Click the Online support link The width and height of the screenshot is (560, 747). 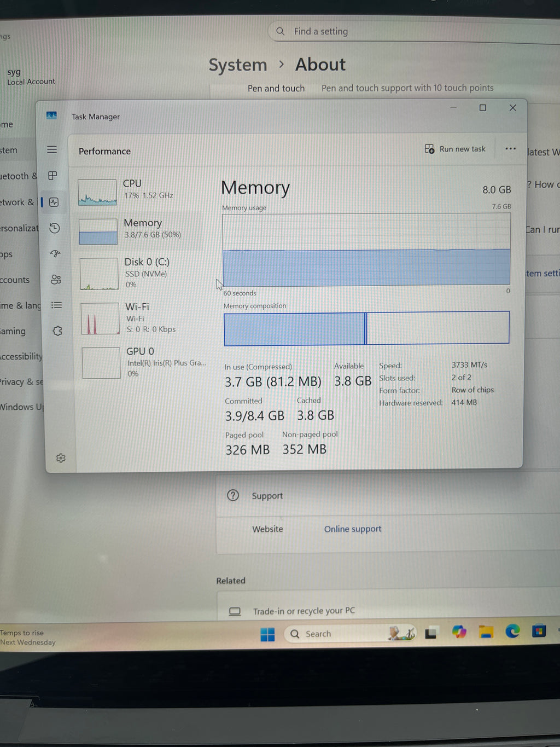coord(353,529)
